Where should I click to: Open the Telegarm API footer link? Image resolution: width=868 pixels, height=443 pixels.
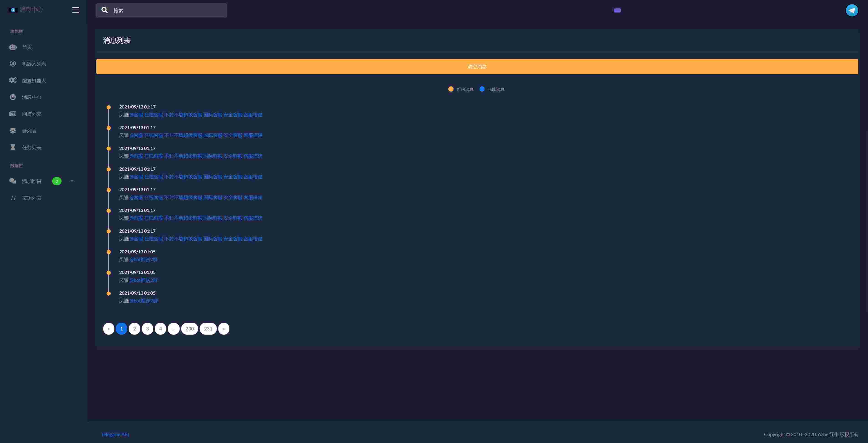click(x=115, y=434)
